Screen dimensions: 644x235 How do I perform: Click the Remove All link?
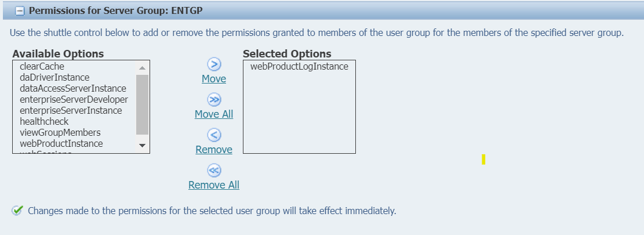click(x=214, y=185)
